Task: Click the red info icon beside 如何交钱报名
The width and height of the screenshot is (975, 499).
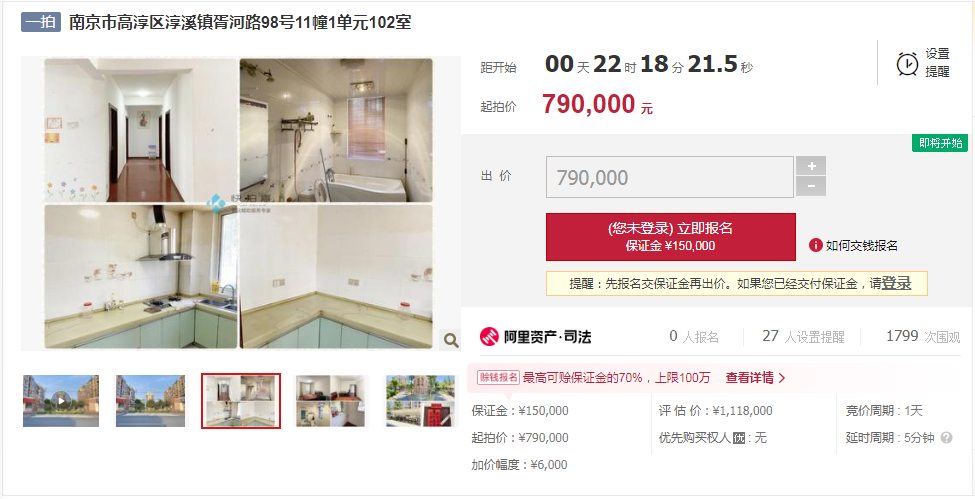Action: tap(816, 245)
